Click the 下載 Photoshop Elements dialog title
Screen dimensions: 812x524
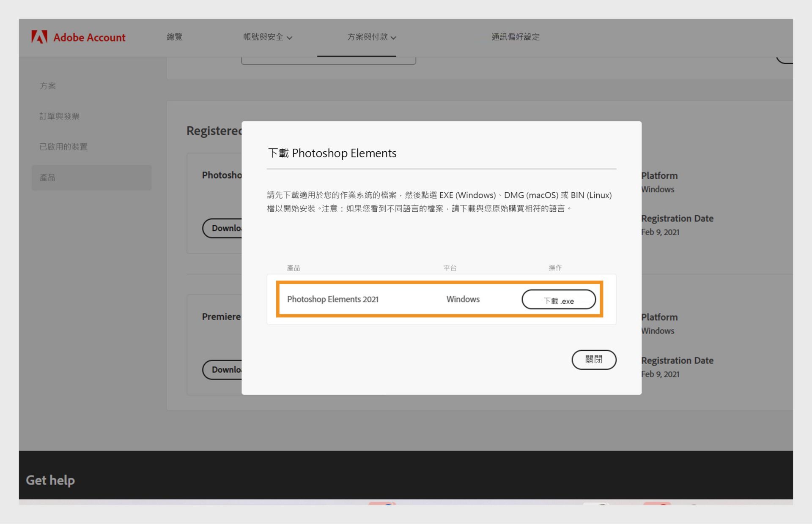pos(332,153)
